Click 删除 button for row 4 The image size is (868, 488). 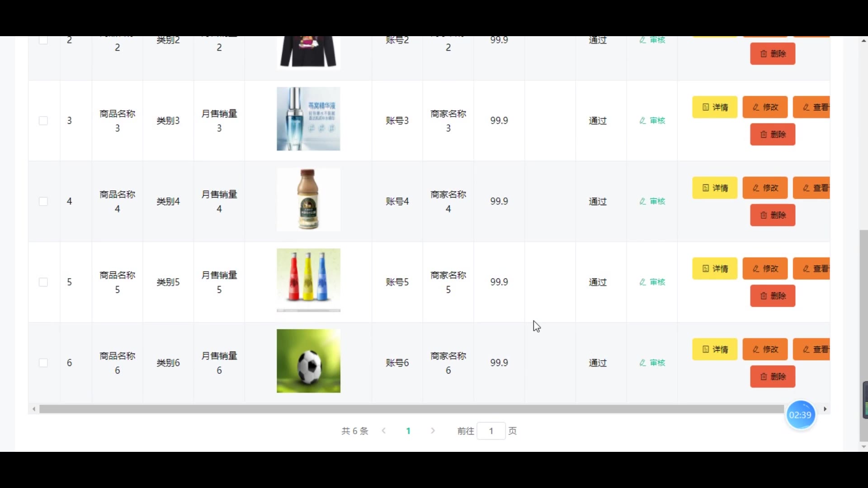click(x=773, y=215)
